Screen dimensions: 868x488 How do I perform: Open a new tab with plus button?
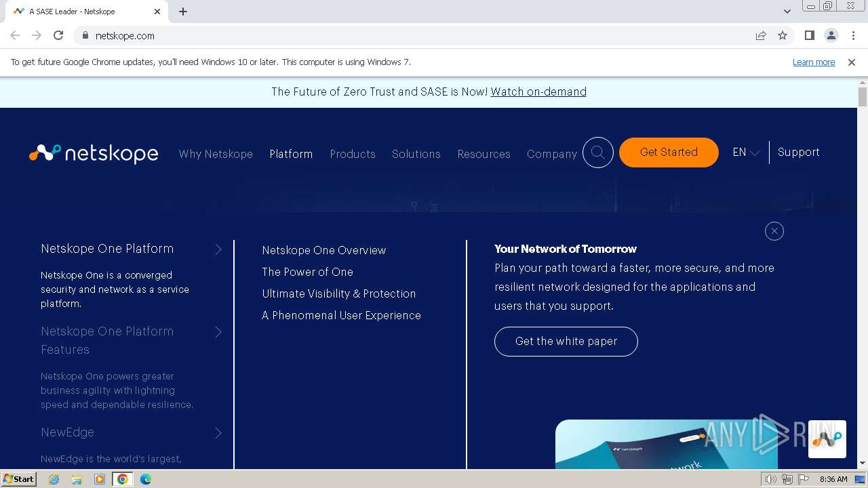pos(183,12)
